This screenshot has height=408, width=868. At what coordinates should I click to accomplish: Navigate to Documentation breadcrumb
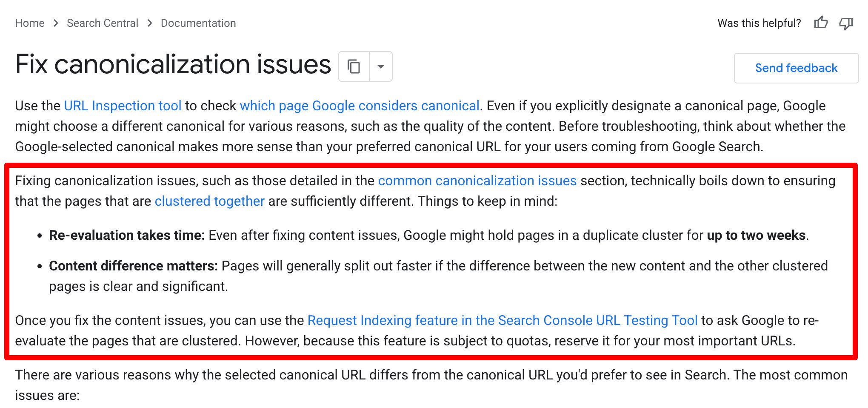click(x=198, y=23)
